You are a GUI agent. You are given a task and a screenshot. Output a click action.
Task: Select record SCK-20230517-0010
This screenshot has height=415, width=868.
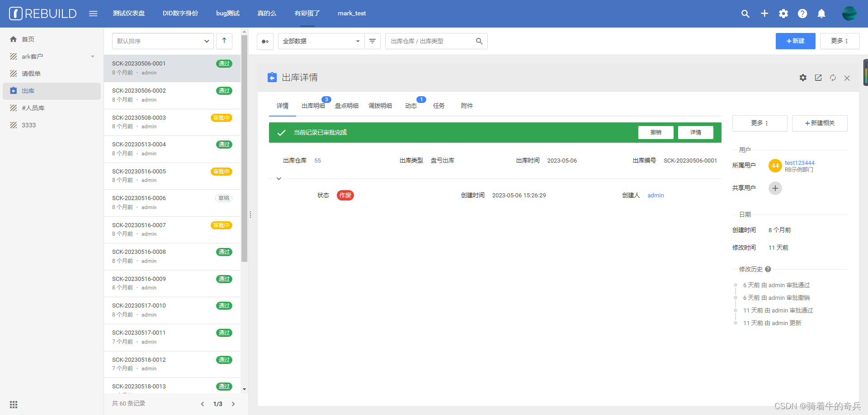[172, 310]
